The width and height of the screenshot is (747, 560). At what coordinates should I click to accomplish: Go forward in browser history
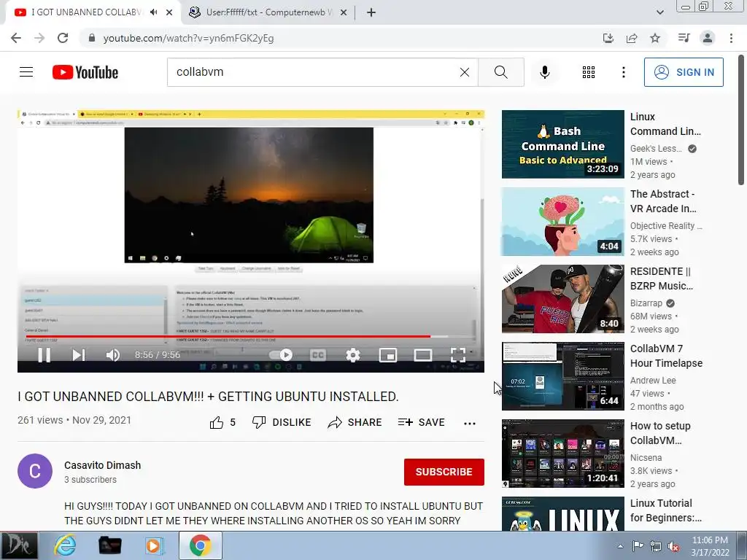(39, 38)
